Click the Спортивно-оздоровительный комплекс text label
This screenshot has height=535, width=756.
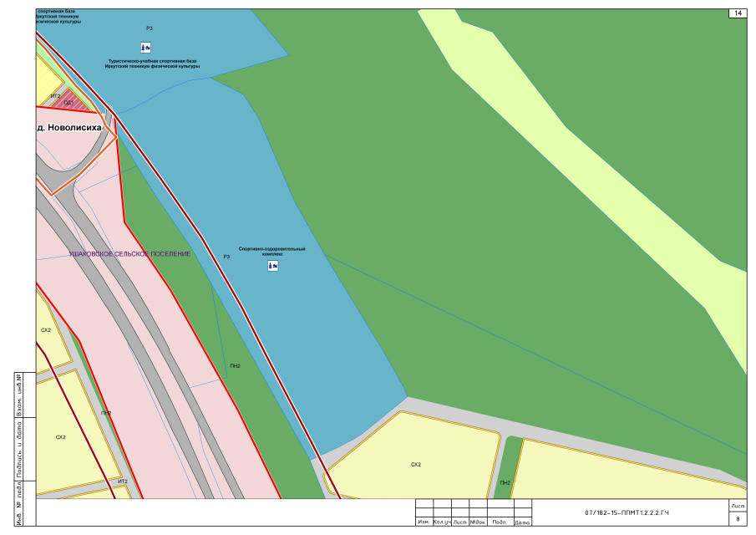click(271, 251)
